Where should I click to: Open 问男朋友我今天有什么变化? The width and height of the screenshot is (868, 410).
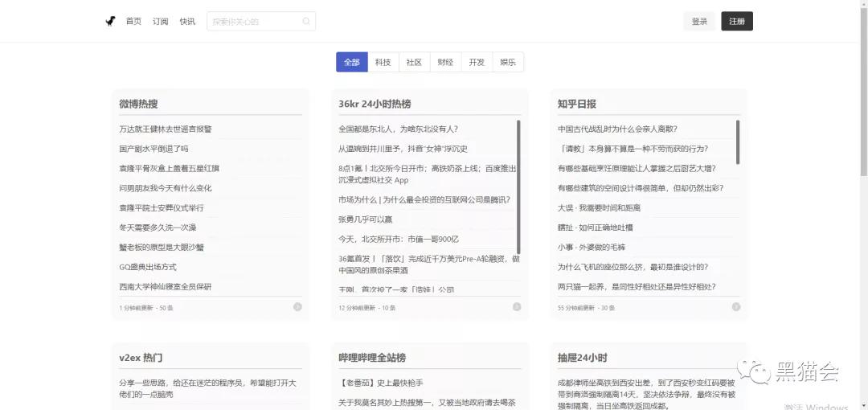166,188
